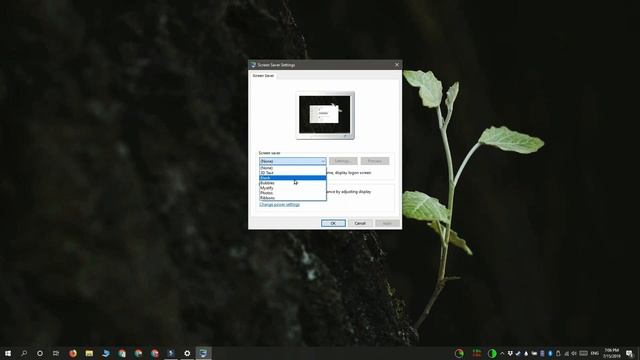Show hidden system tray icons chevron
Viewport: 640px width, 360px height.
(x=502, y=353)
